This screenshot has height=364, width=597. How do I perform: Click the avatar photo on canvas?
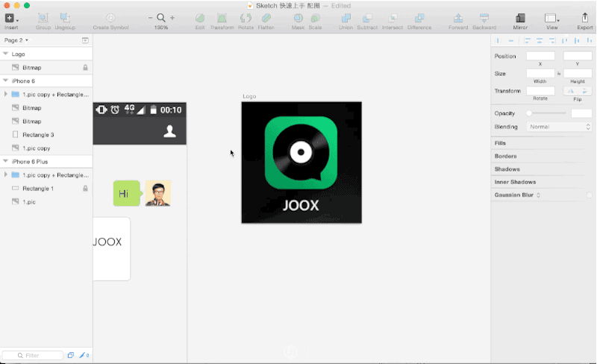pyautogui.click(x=158, y=193)
